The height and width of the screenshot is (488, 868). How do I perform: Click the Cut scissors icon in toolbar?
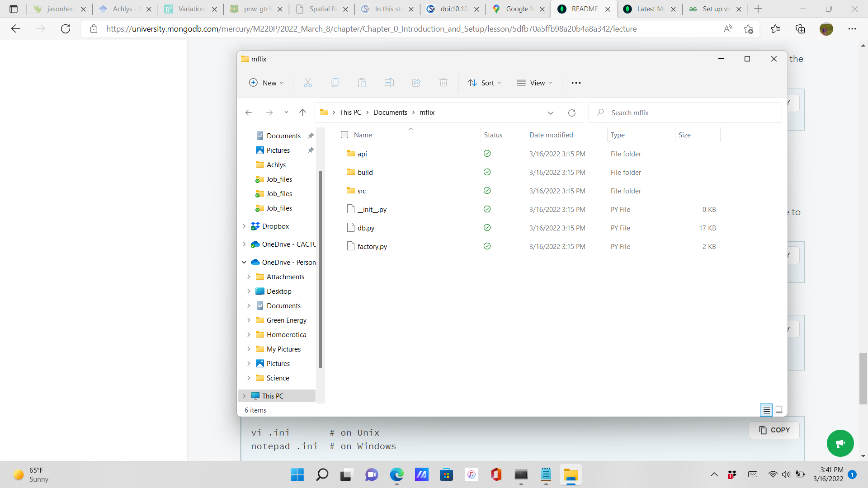(308, 83)
